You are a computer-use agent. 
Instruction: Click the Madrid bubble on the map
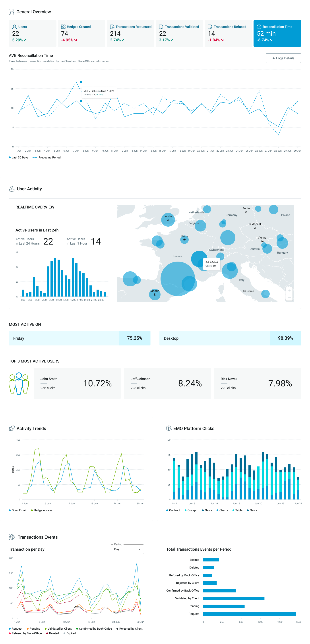click(x=155, y=295)
